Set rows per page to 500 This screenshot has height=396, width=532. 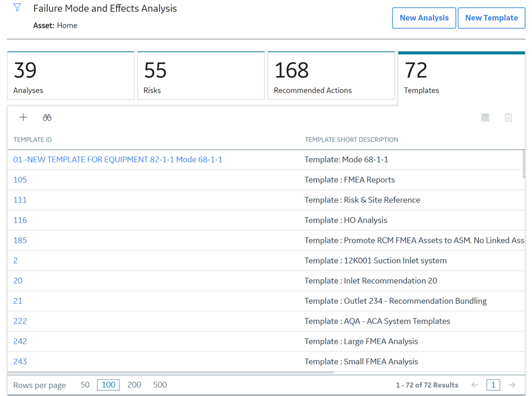(x=160, y=385)
